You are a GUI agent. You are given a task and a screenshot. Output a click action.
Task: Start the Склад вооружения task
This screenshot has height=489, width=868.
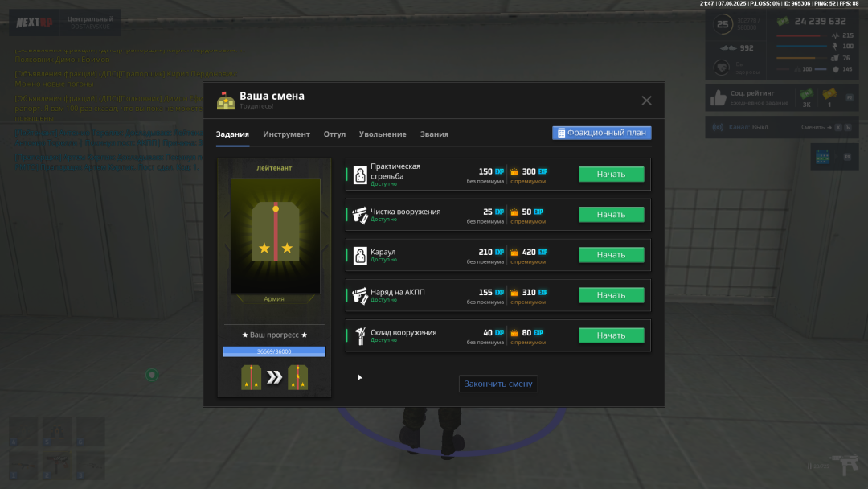tap(611, 335)
